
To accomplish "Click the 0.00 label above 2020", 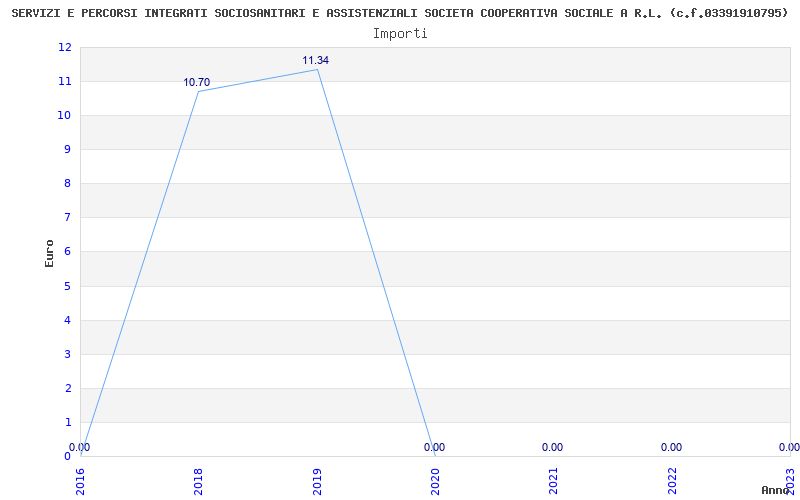I will click(434, 447).
